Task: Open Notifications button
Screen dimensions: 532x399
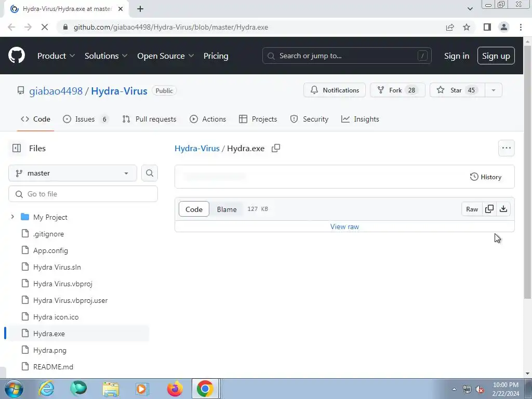Action: tap(334, 90)
